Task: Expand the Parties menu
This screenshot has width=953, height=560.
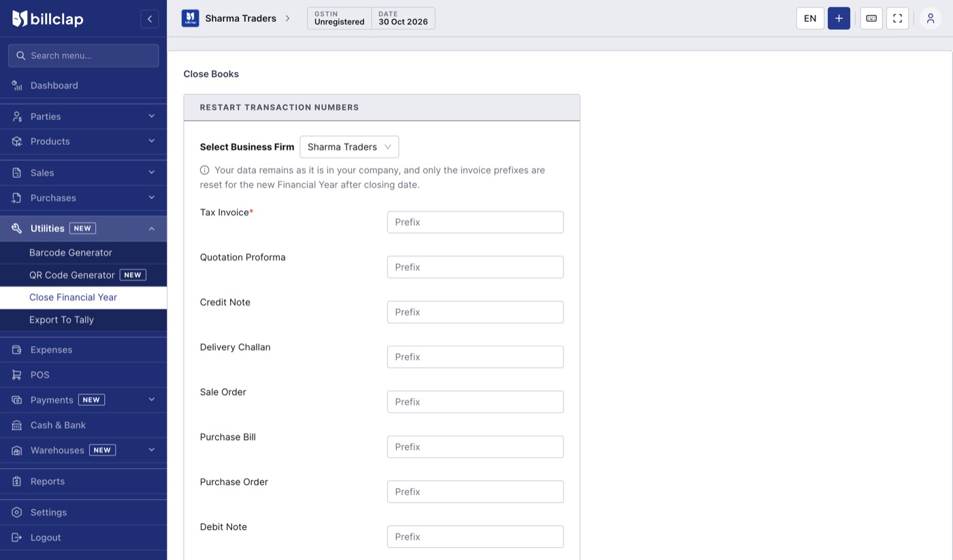Action: [x=83, y=116]
